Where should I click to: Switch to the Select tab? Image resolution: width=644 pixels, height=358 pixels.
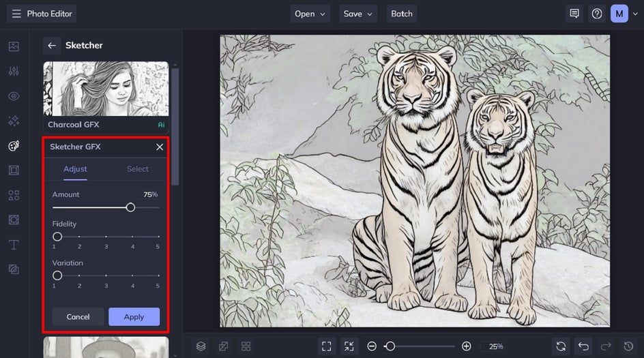pos(137,169)
